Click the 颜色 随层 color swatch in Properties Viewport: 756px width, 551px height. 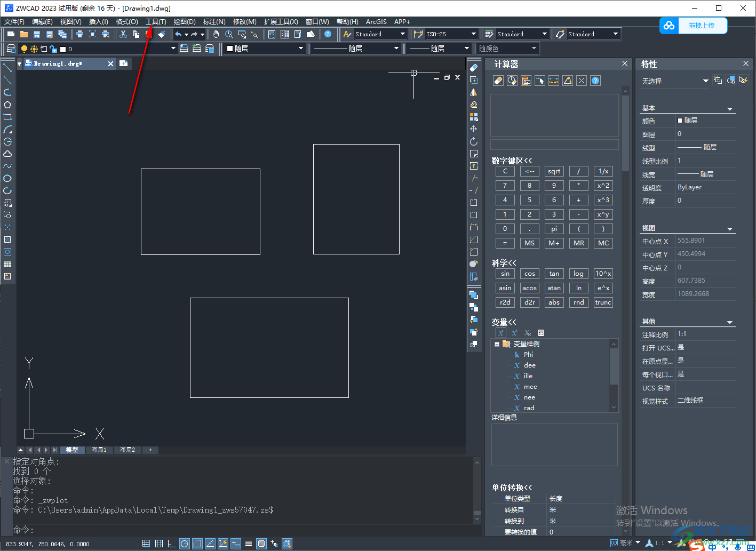(680, 121)
